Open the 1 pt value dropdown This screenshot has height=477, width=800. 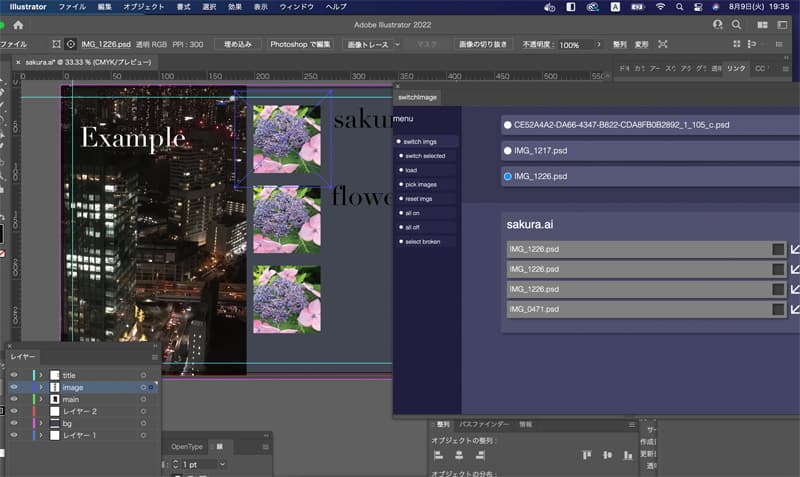tap(222, 464)
